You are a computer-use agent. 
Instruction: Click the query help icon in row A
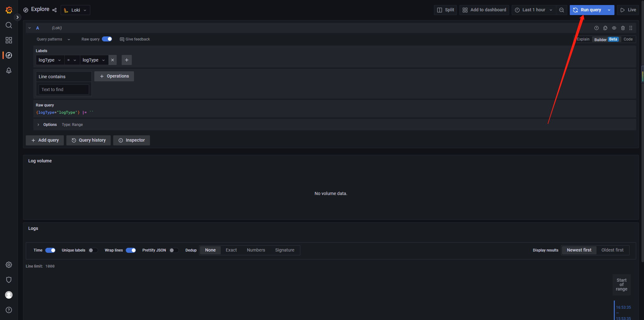[597, 28]
